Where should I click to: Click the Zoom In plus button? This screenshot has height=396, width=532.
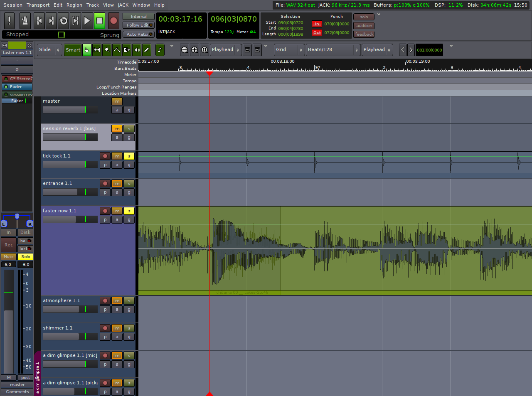[x=194, y=50]
